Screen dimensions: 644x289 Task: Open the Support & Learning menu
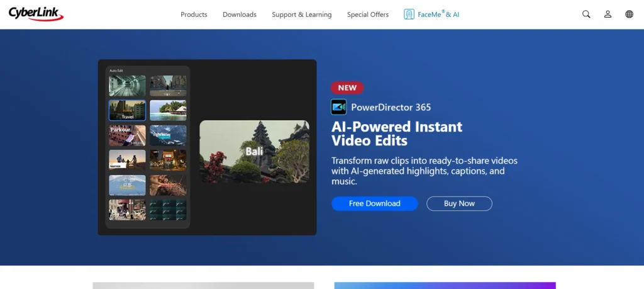click(x=301, y=14)
